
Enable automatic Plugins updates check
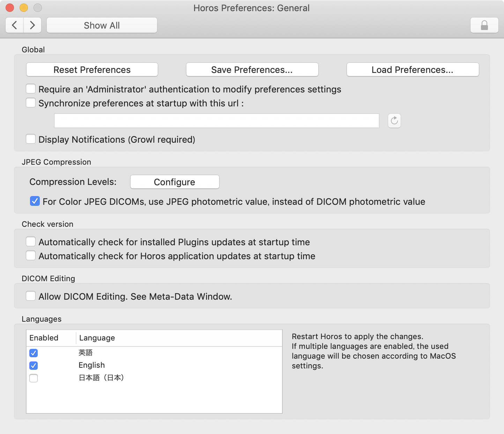point(31,242)
